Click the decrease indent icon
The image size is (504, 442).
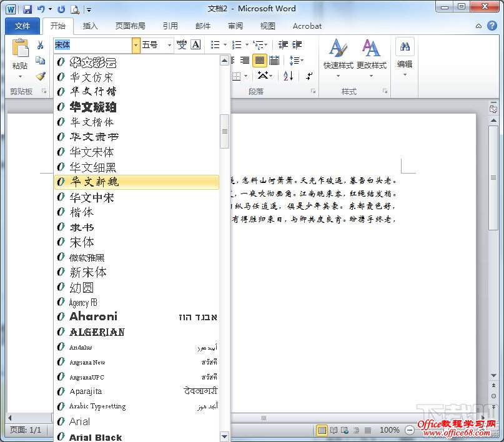pyautogui.click(x=283, y=45)
